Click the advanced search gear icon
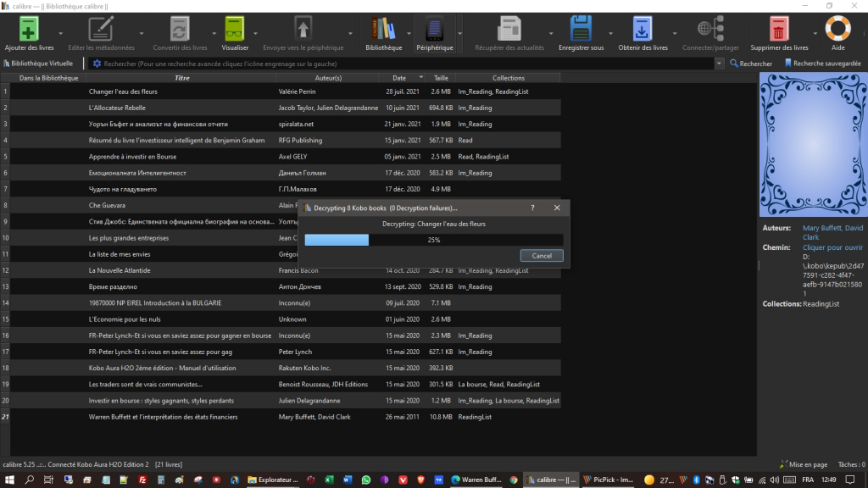868x488 pixels. click(97, 64)
